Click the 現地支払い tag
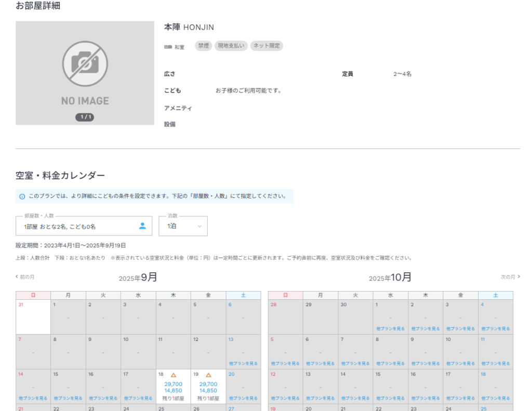 [x=231, y=46]
